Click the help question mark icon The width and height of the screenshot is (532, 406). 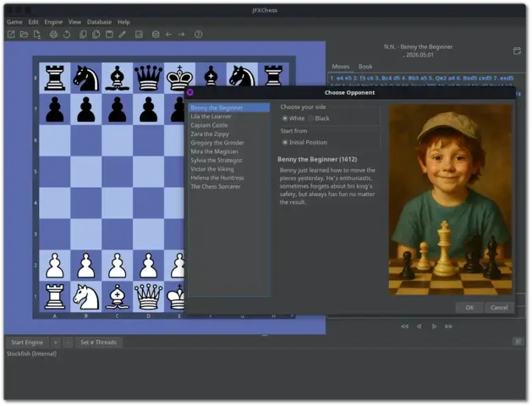[x=199, y=35]
